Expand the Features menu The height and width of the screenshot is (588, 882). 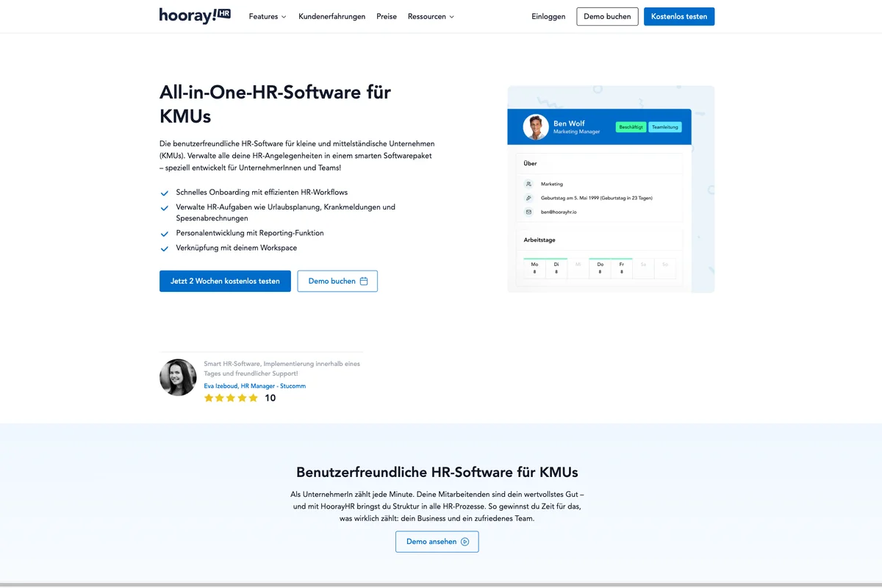268,16
